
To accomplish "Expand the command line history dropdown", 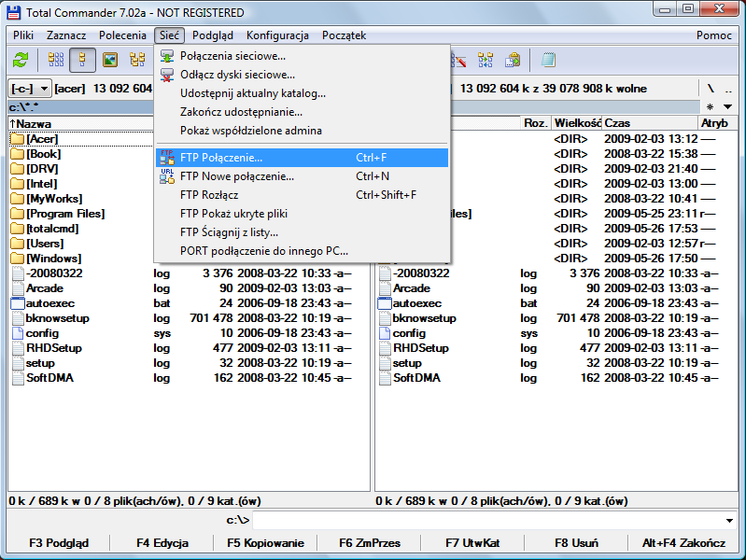I will (729, 521).
